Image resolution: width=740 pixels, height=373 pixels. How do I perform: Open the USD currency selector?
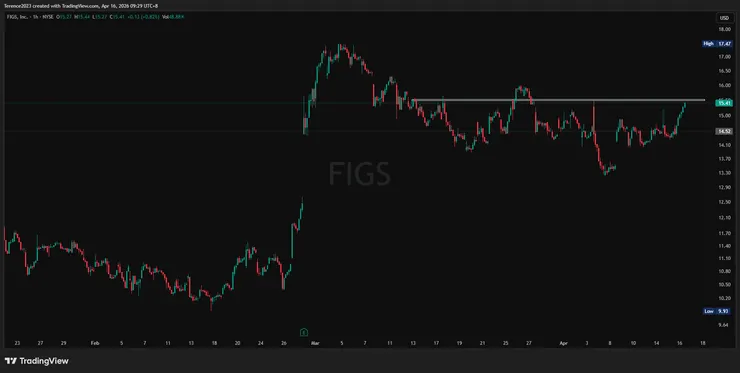[x=724, y=18]
